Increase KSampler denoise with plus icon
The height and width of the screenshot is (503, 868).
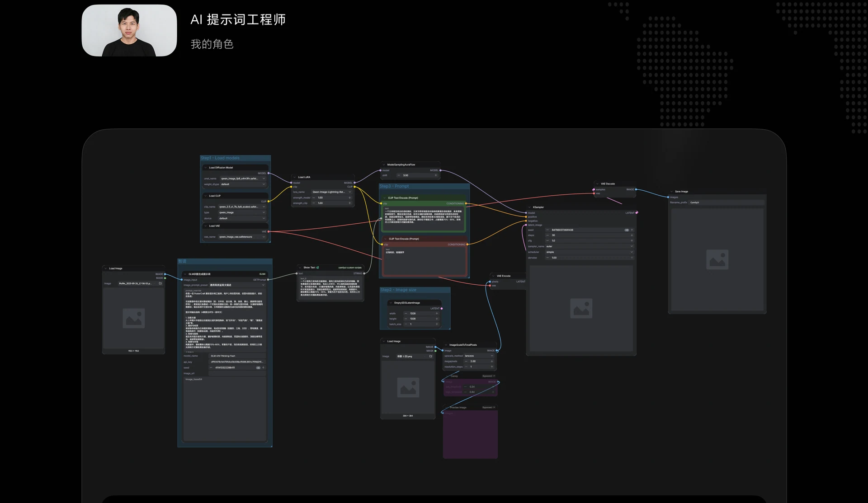pos(632,258)
